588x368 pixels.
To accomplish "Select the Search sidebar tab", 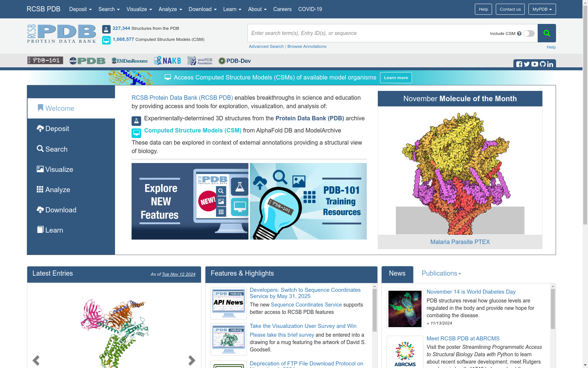I will coord(71,149).
